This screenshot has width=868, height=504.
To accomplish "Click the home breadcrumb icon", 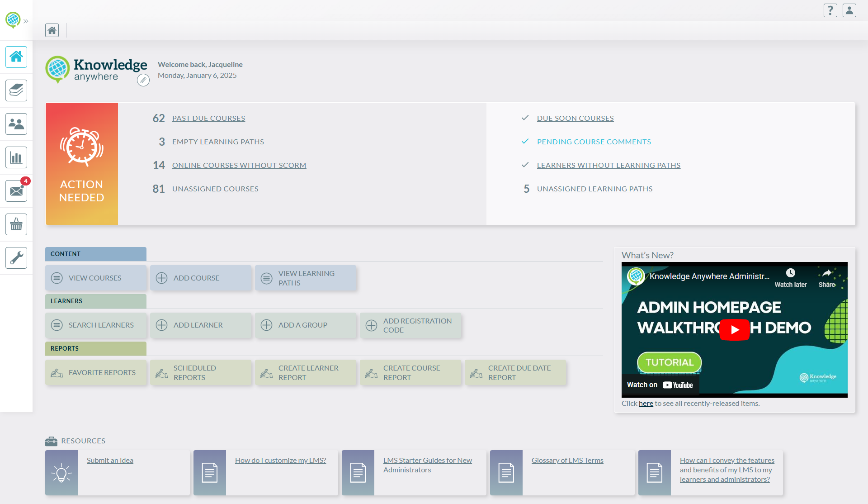I will (x=52, y=30).
